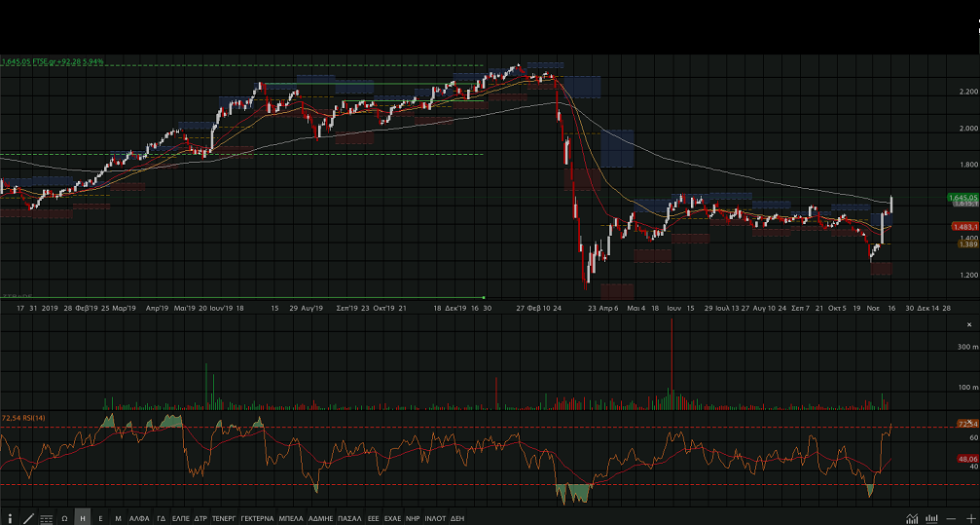Open the ΑΛΦΑ ticker chart

140,518
